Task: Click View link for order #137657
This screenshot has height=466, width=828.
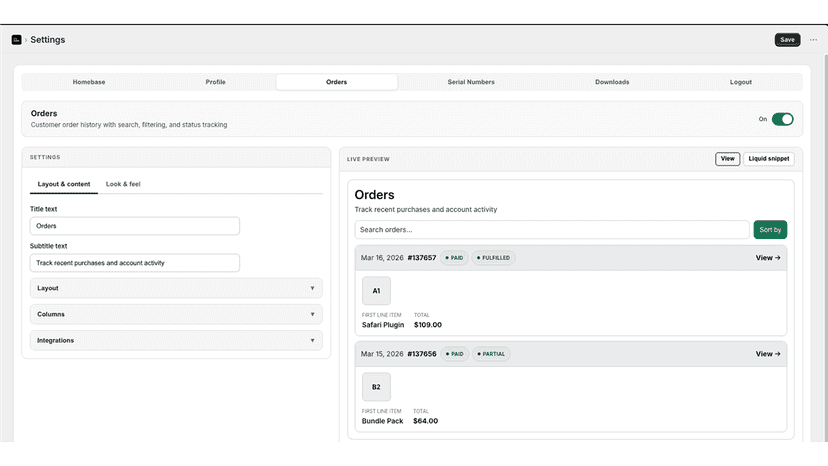Action: (x=768, y=258)
